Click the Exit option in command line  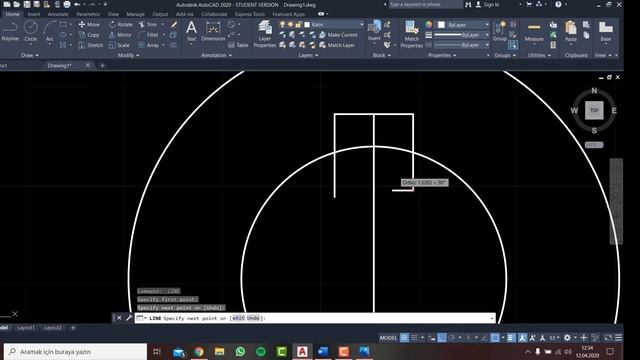pyautogui.click(x=238, y=318)
